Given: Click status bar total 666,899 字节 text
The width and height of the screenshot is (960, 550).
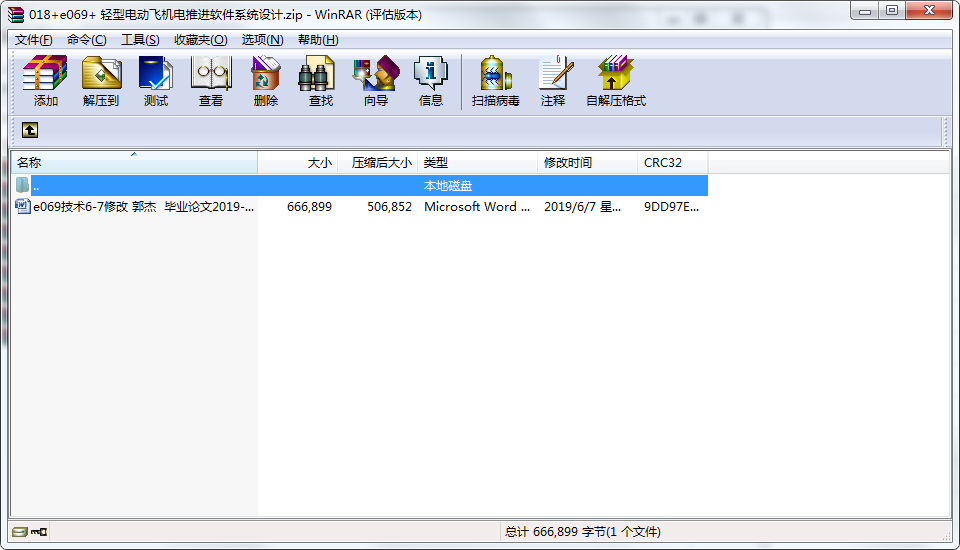Looking at the screenshot, I should (x=582, y=532).
